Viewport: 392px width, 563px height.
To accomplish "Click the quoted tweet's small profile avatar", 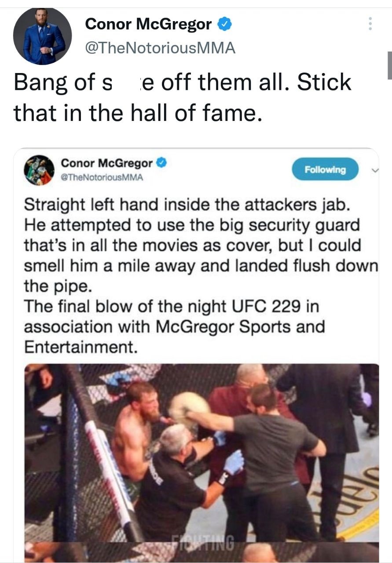I will click(39, 169).
